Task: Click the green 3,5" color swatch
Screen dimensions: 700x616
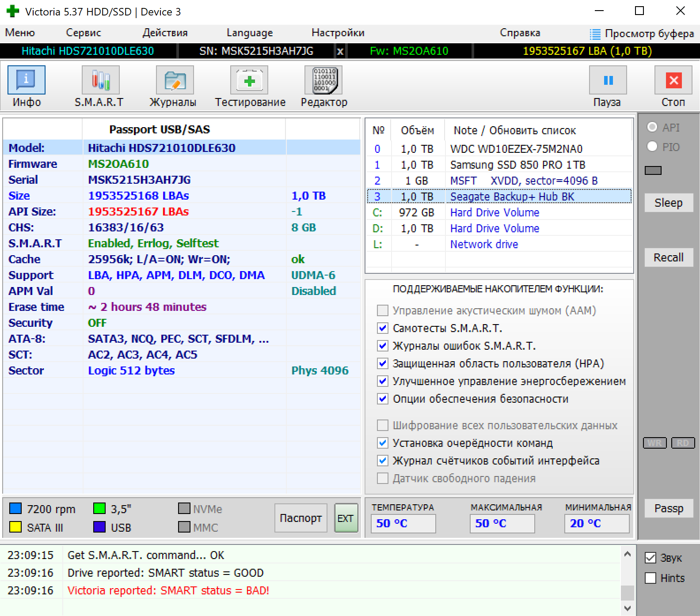Action: tap(99, 508)
